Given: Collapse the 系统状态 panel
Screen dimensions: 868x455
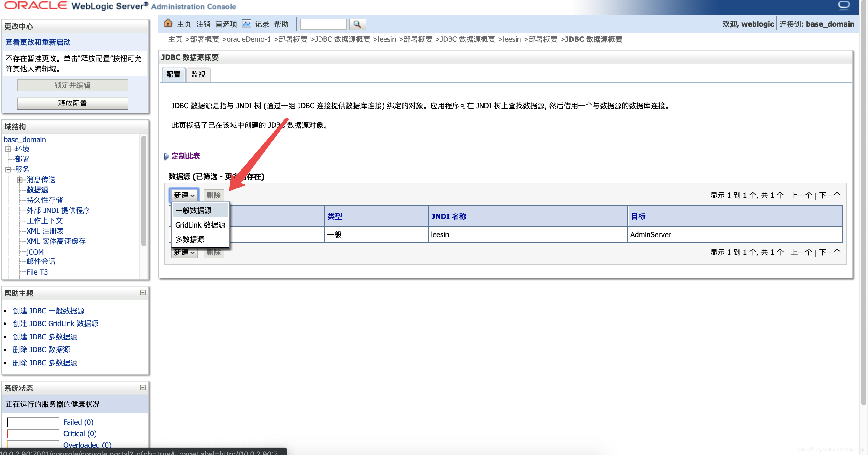Looking at the screenshot, I should pyautogui.click(x=143, y=388).
